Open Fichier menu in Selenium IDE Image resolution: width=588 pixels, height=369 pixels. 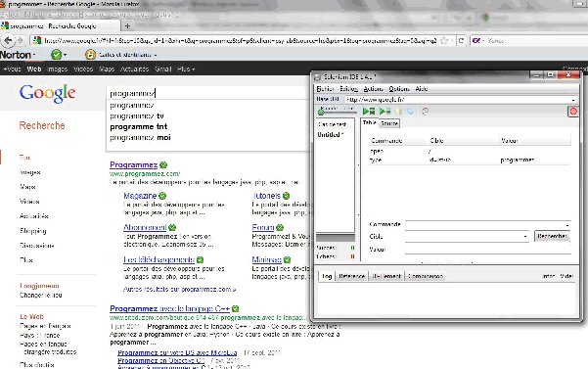325,89
